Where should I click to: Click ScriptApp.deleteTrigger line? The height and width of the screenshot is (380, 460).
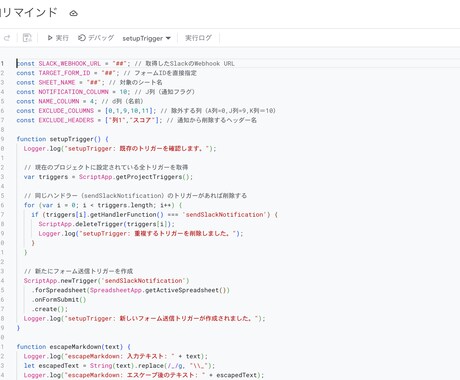coord(106,224)
